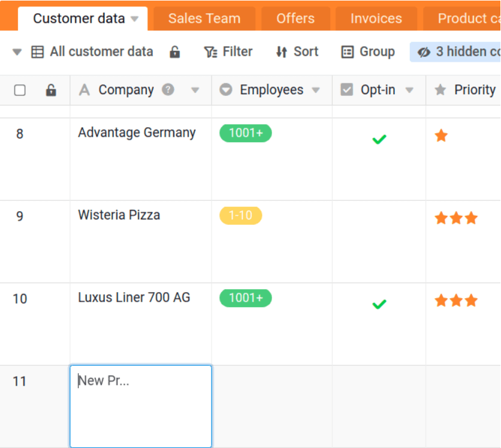Open the Employees column dropdown arrow
The image size is (501, 448).
click(x=315, y=91)
